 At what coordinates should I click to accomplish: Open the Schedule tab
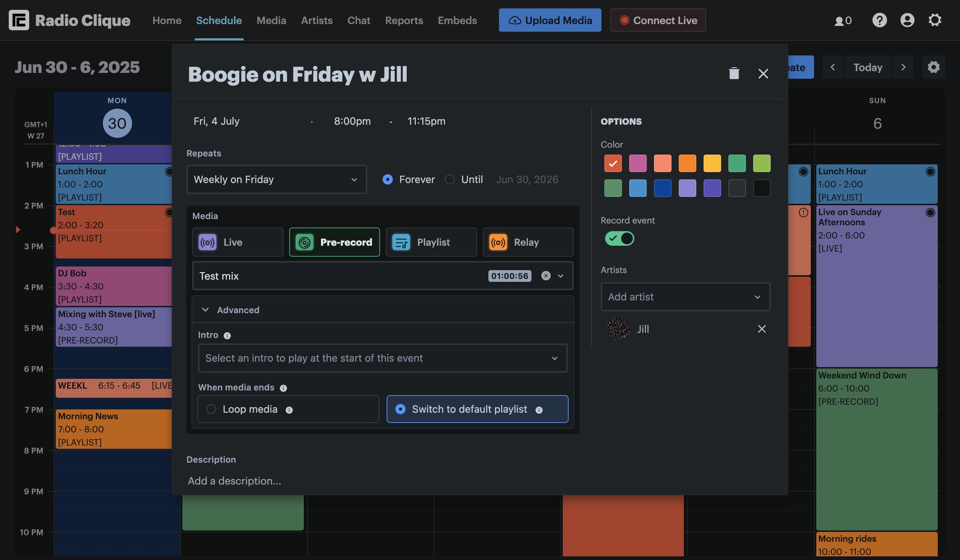click(x=219, y=20)
